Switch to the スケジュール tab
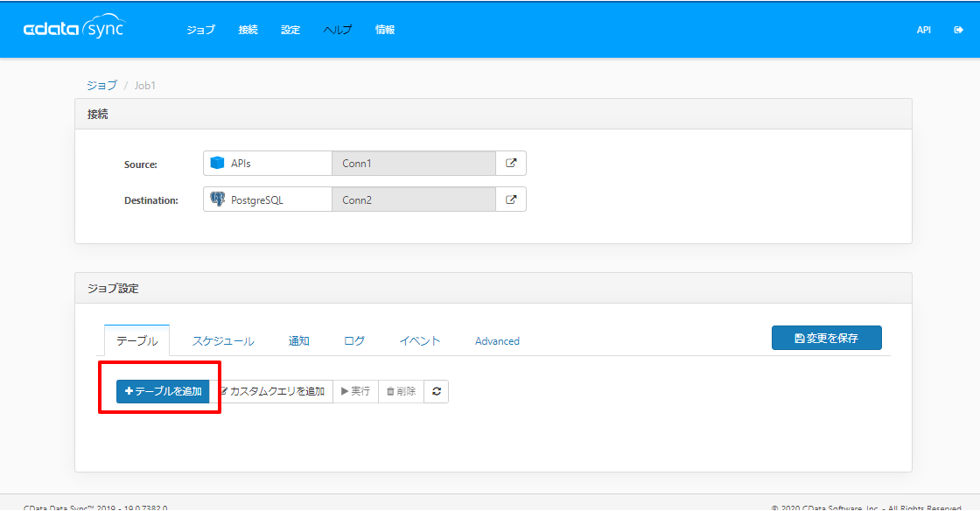This screenshot has width=980, height=511. (x=223, y=340)
